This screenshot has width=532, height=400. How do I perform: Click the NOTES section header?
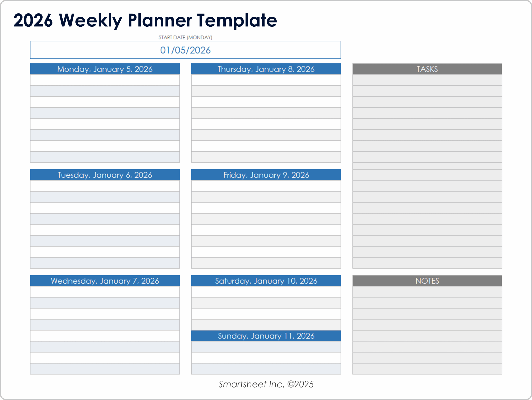tap(427, 281)
